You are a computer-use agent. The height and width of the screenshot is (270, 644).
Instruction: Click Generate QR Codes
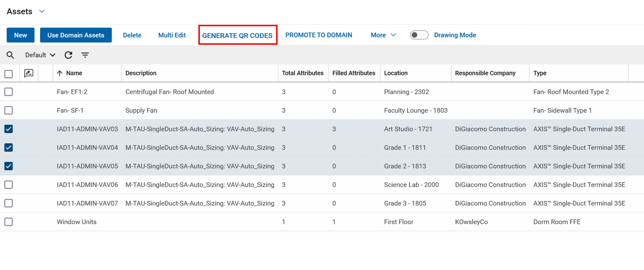coord(237,36)
